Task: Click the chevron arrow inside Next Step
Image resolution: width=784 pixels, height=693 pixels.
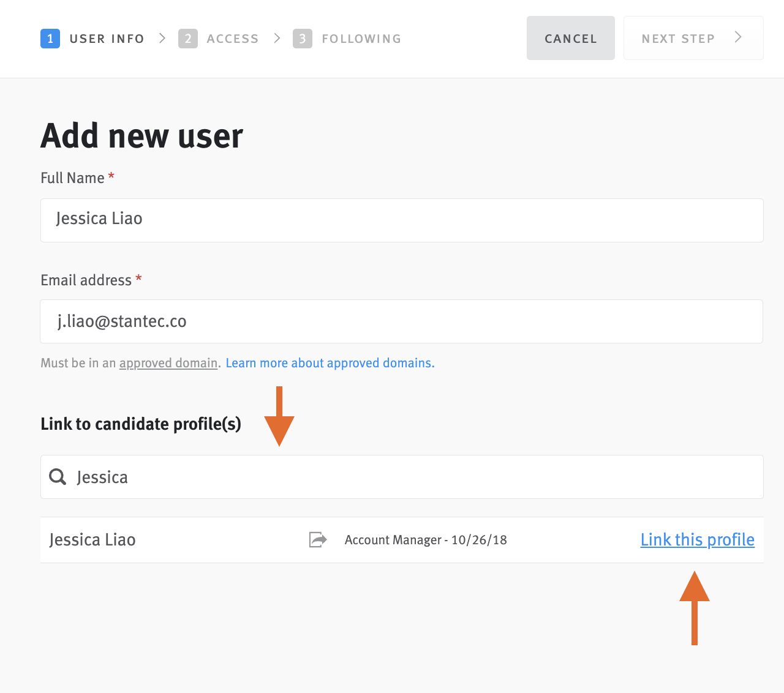Action: [739, 37]
